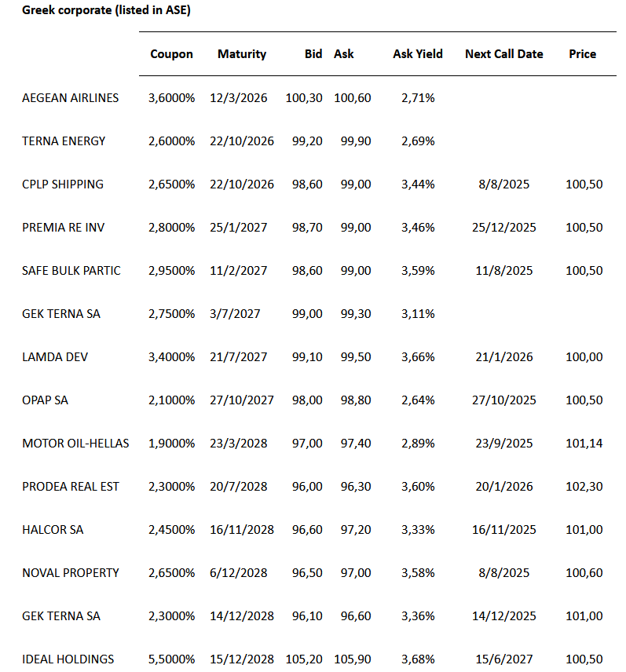626x672 pixels.
Task: Click the Maturity column header
Action: tap(242, 54)
